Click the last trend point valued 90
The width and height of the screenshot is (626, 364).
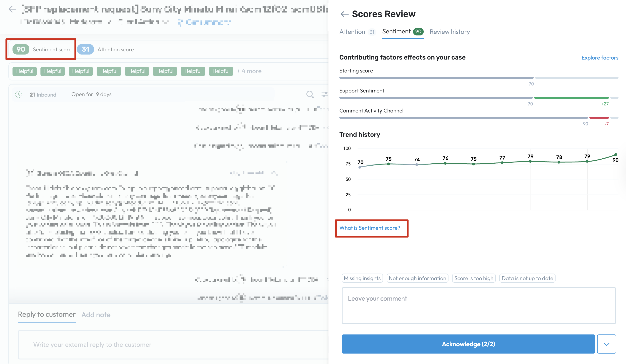[616, 155]
